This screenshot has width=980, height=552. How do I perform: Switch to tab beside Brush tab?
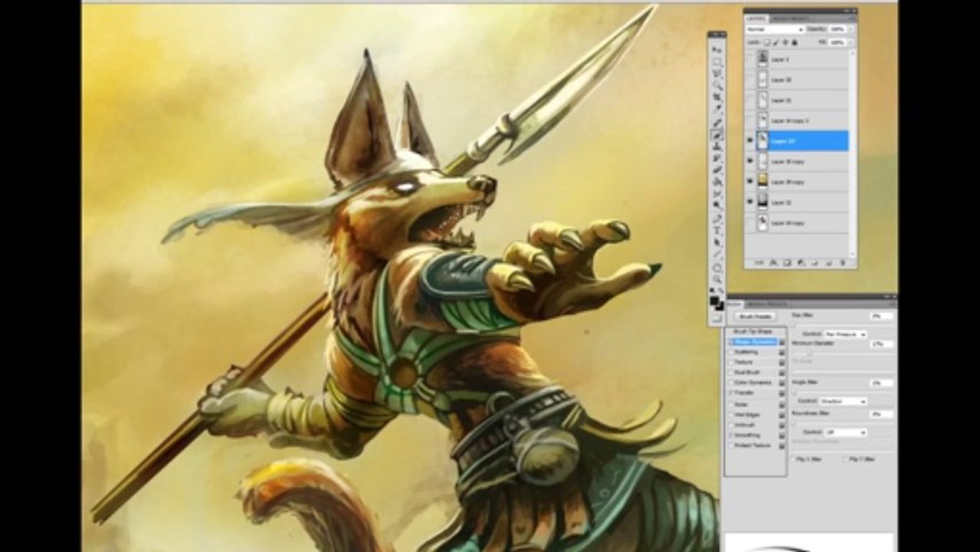[767, 304]
